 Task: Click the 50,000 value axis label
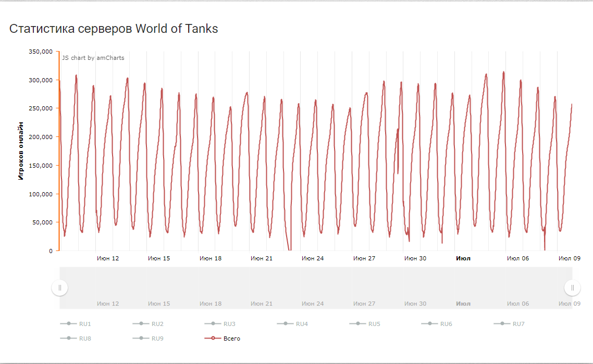pos(42,223)
